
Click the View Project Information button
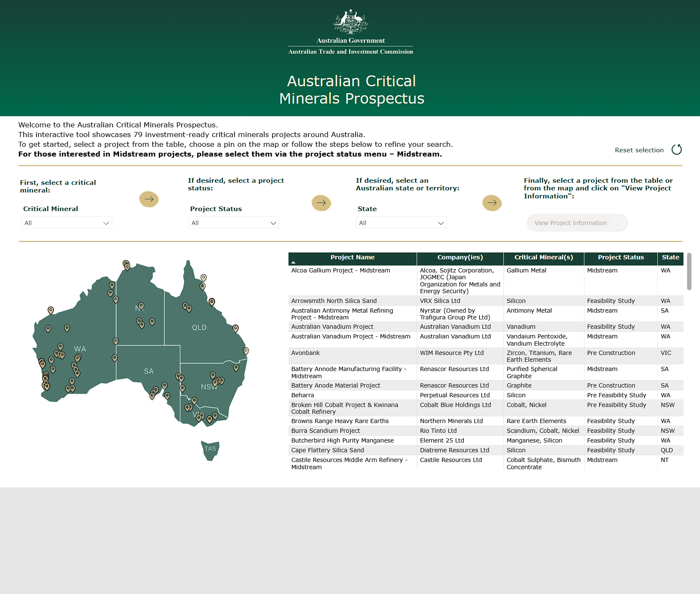[x=577, y=223]
